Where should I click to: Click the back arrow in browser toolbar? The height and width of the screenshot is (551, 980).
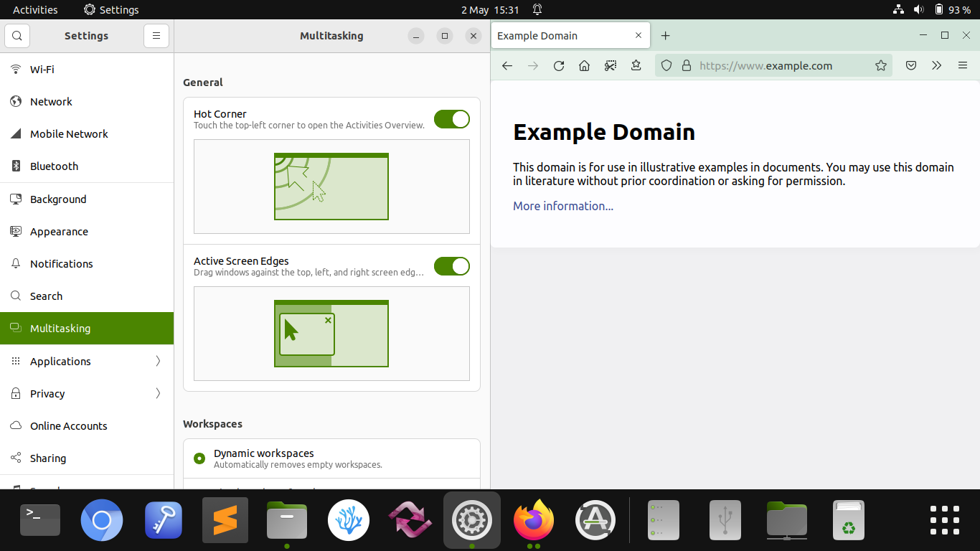pos(507,66)
